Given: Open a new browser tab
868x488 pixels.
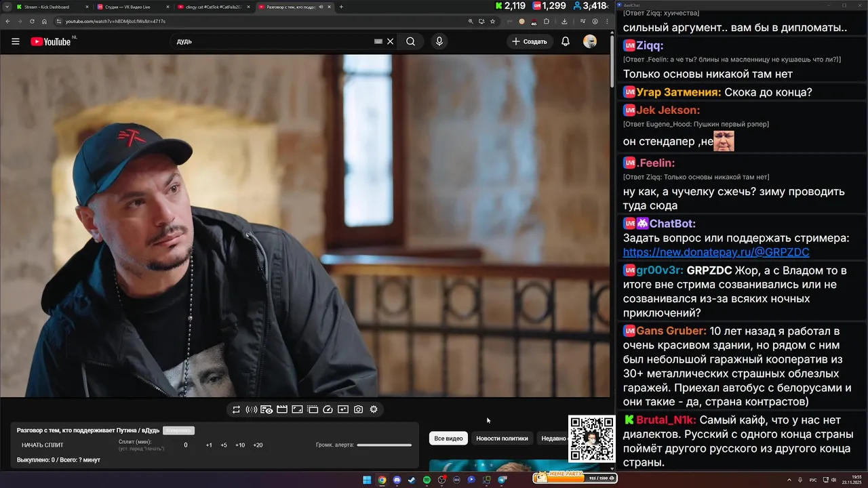Looking at the screenshot, I should pyautogui.click(x=341, y=7).
